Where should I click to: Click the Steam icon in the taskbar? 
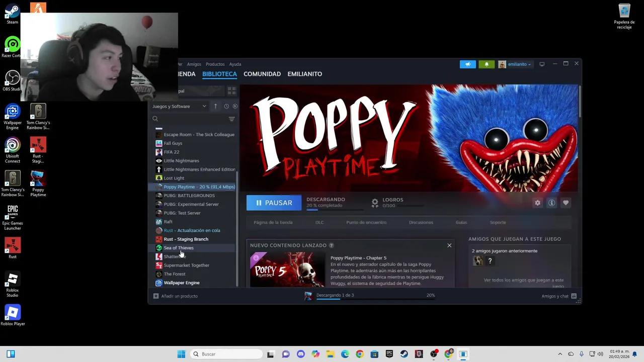click(404, 354)
